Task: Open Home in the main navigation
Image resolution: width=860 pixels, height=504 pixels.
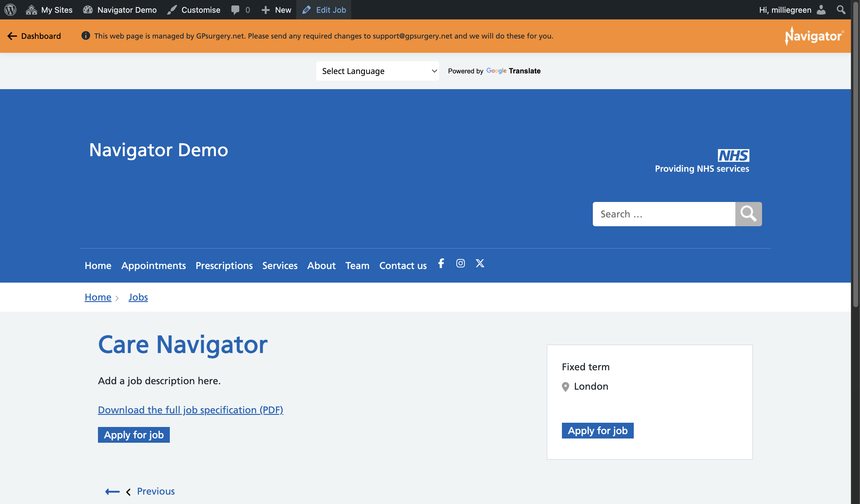Action: (x=98, y=265)
